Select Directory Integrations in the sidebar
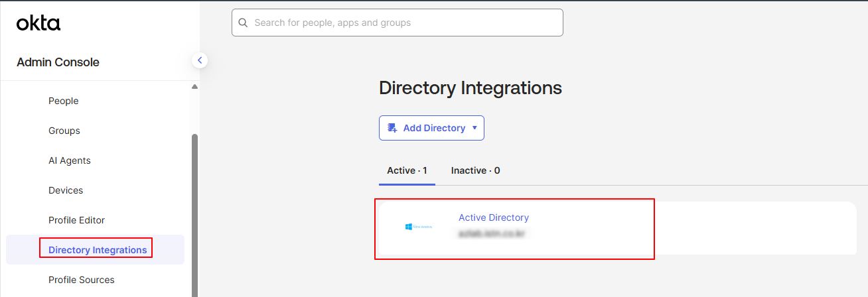 tap(95, 250)
